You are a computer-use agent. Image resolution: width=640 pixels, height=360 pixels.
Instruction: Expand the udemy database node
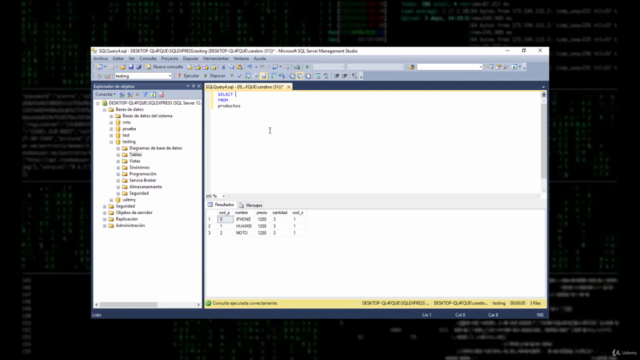[x=111, y=200]
